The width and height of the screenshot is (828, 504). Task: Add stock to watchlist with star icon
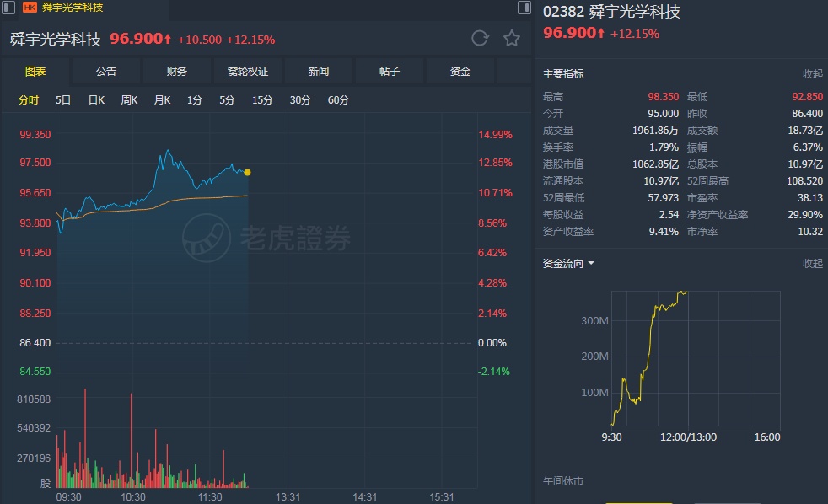point(512,38)
